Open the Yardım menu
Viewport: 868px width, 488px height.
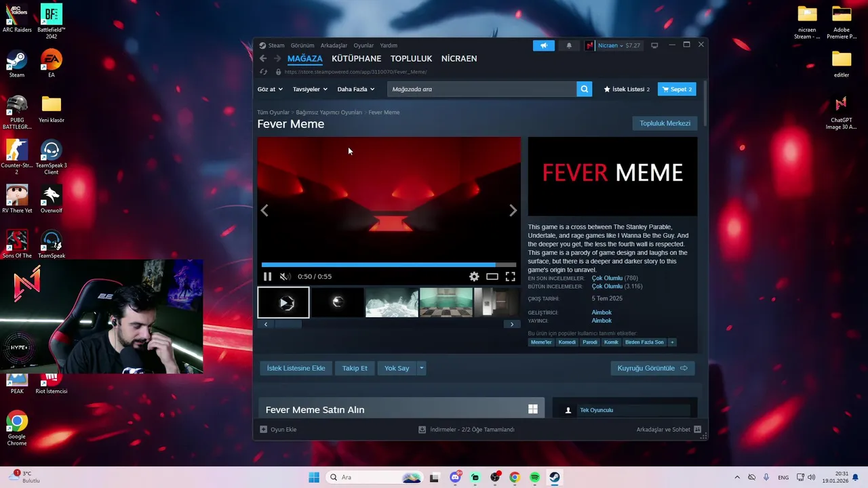click(389, 45)
